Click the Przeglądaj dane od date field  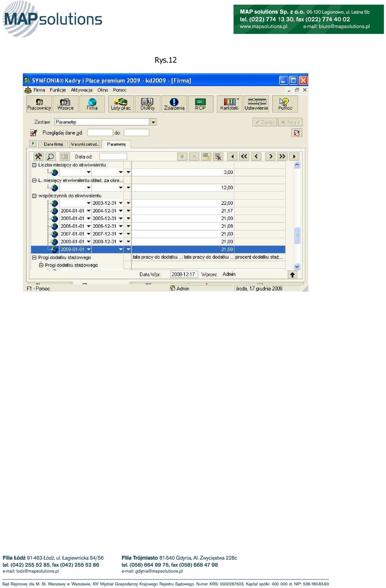pyautogui.click(x=100, y=132)
